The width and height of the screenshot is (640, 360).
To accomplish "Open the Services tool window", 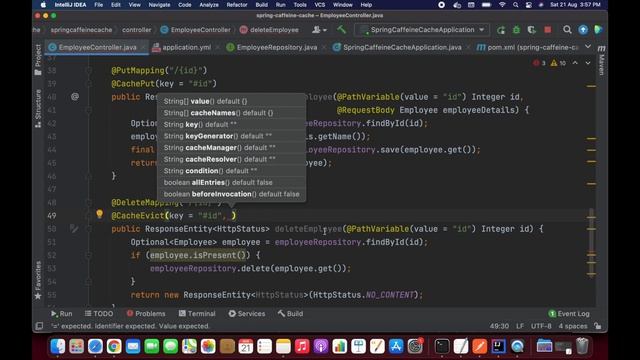I will click(247, 313).
